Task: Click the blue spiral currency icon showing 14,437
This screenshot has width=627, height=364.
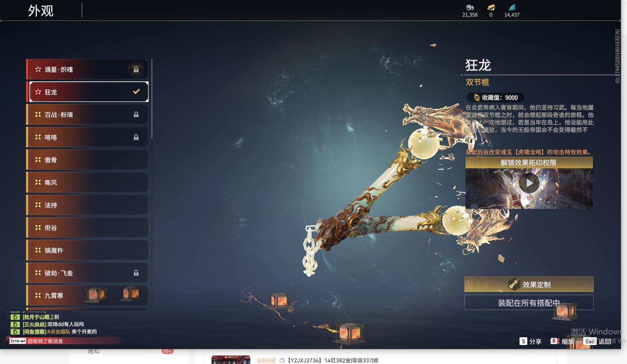Action: (513, 7)
